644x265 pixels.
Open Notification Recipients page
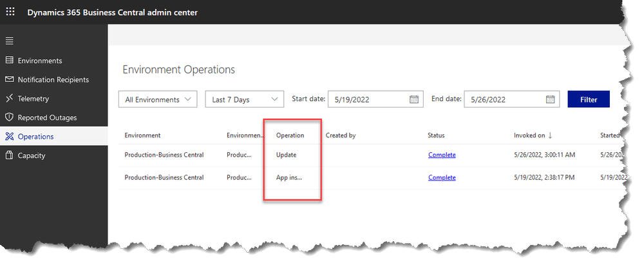(53, 79)
